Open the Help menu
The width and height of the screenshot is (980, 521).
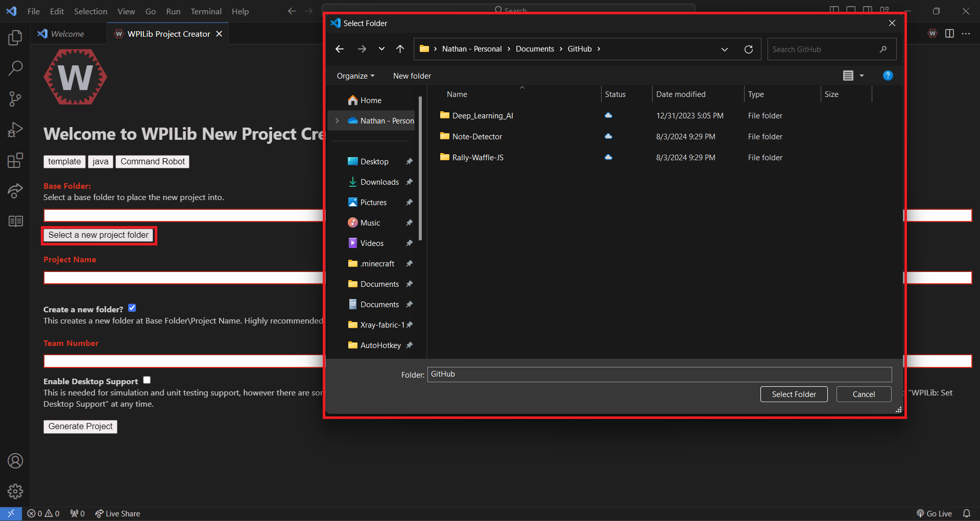pyautogui.click(x=240, y=11)
